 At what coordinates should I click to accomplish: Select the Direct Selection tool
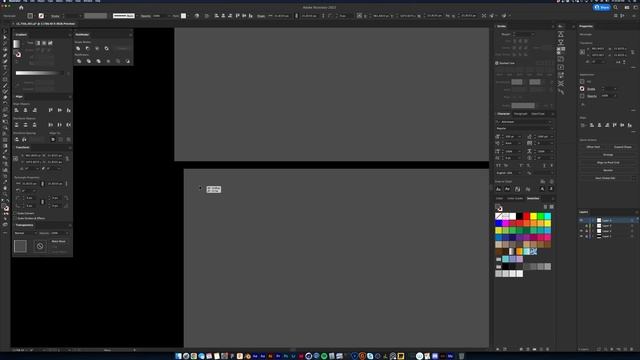coord(5,38)
